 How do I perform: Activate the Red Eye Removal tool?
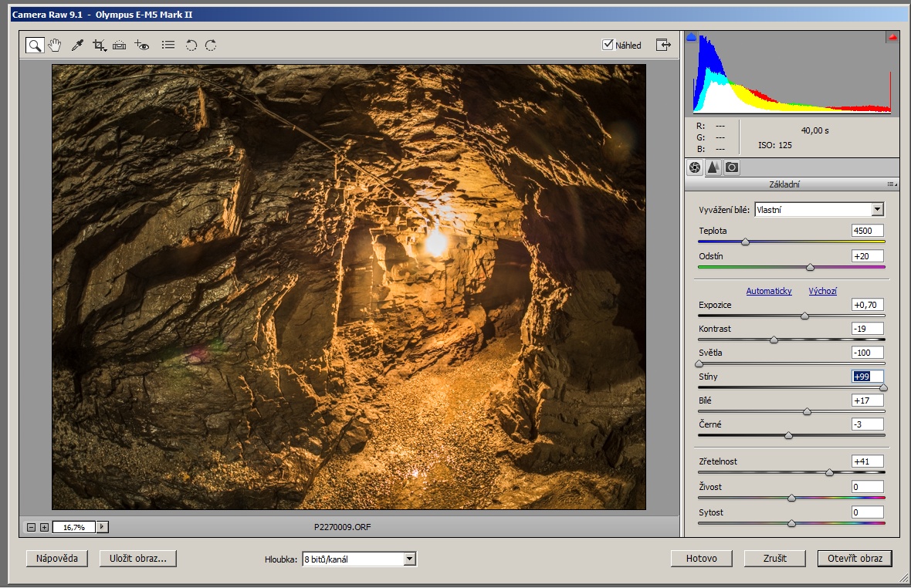click(x=141, y=46)
